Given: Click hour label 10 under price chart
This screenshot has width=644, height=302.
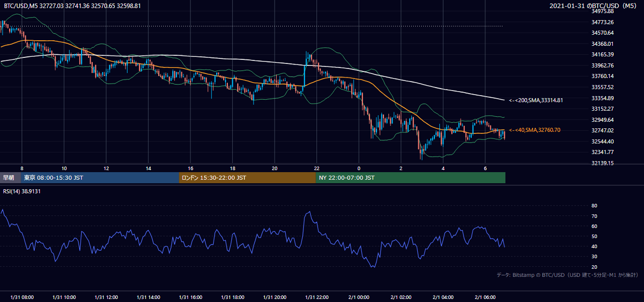Looking at the screenshot, I should (x=64, y=168).
